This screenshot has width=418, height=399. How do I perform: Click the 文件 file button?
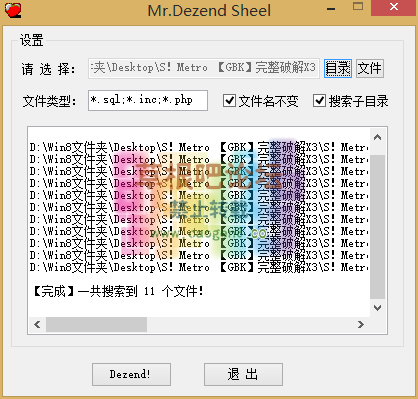click(x=370, y=69)
